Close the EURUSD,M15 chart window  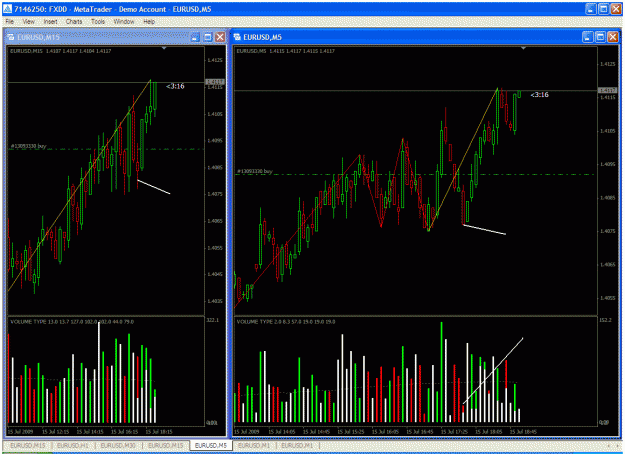pos(220,37)
